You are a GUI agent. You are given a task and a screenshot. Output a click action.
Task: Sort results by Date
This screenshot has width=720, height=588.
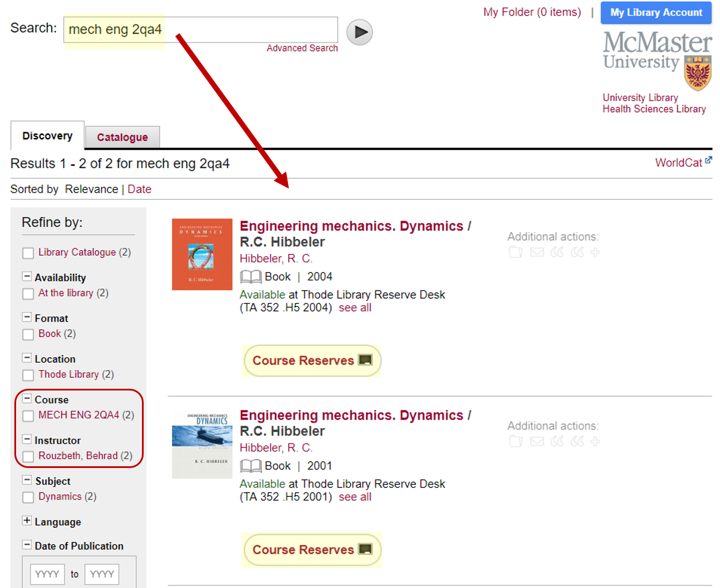(140, 189)
